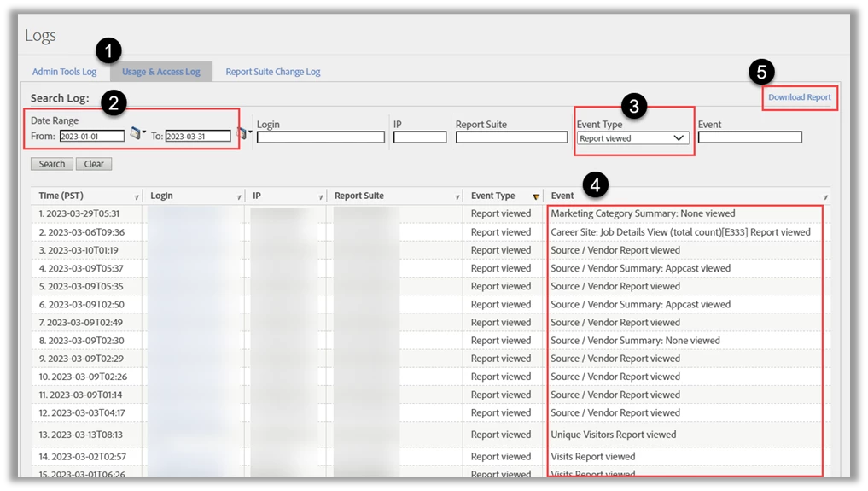Click 'Visits Report viewed' event in row 14
Image resolution: width=868 pixels, height=491 pixels.
(x=593, y=457)
